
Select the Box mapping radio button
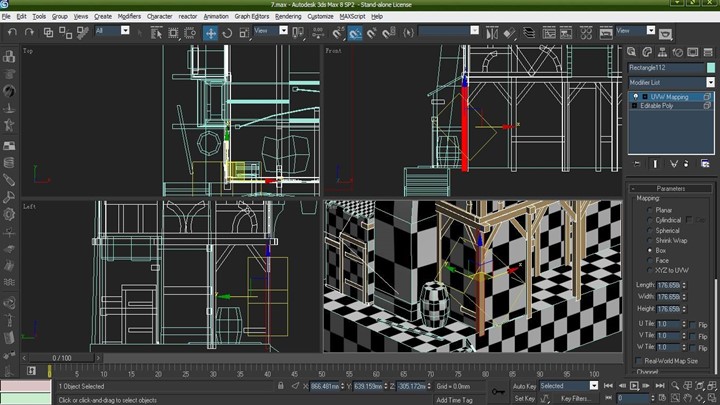(649, 250)
